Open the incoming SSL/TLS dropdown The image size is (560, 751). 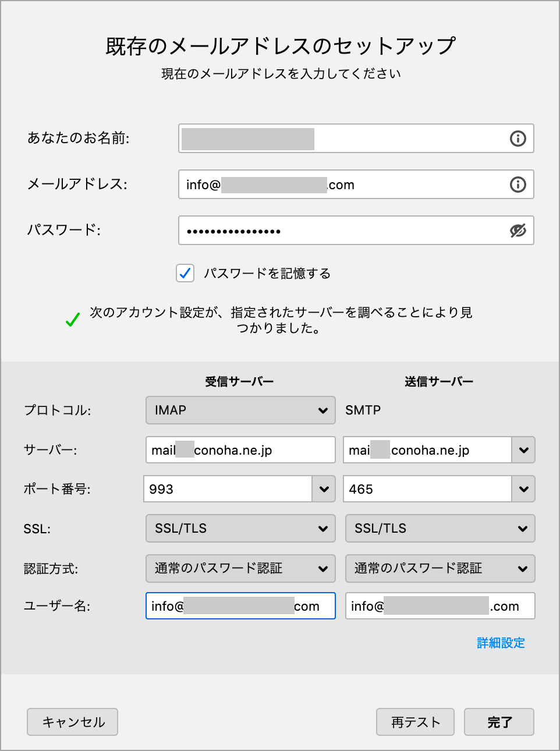point(240,529)
